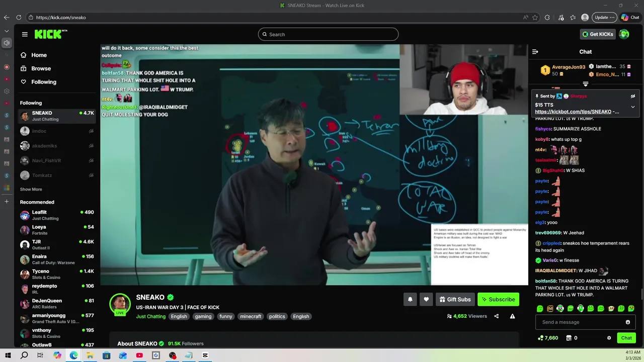
Task: Click the share stream icon
Action: click(496, 316)
